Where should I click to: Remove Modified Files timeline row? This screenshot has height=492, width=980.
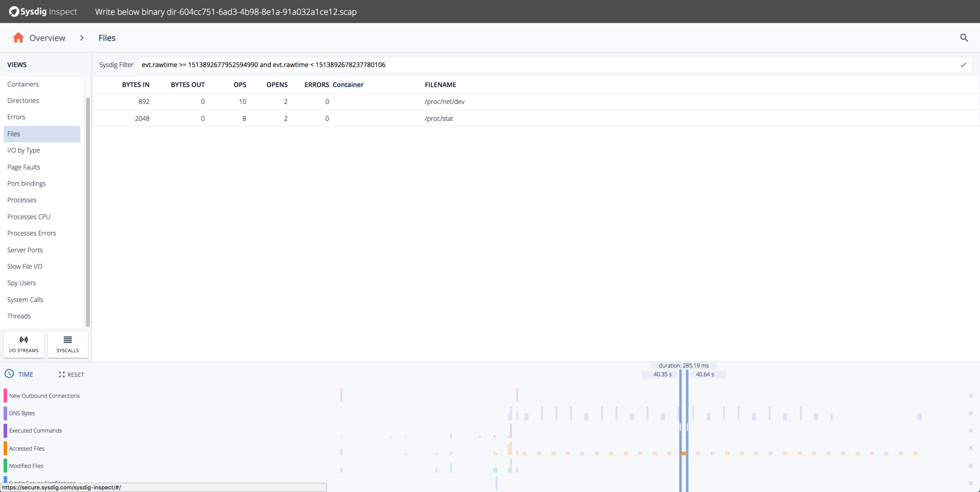click(x=970, y=465)
